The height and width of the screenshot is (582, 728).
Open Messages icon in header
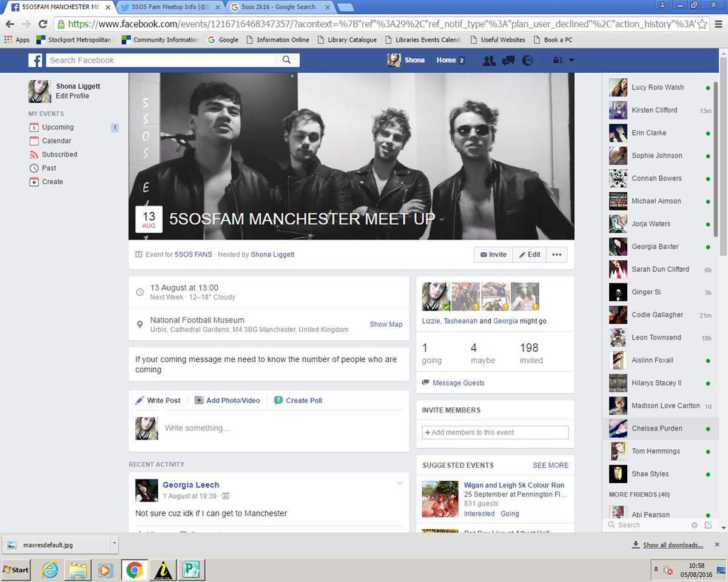[508, 61]
